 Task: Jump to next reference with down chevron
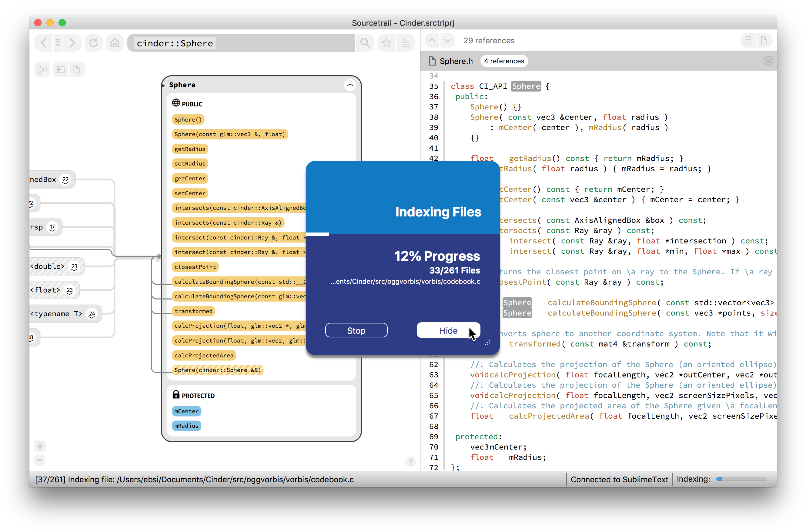(448, 40)
